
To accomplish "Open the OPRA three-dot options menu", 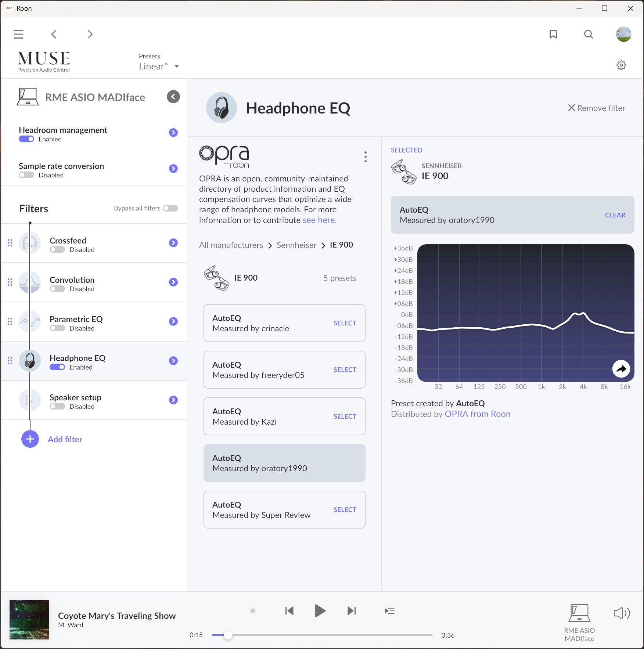I will coord(365,157).
